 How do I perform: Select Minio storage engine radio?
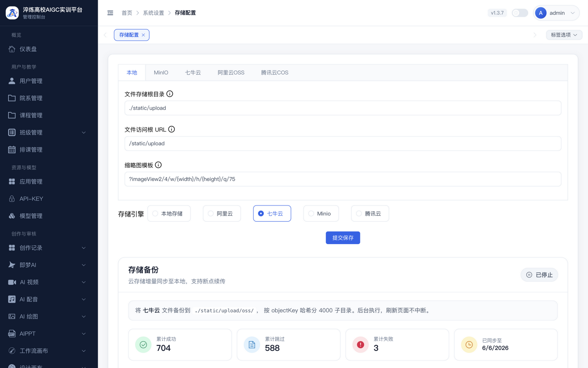coord(321,213)
